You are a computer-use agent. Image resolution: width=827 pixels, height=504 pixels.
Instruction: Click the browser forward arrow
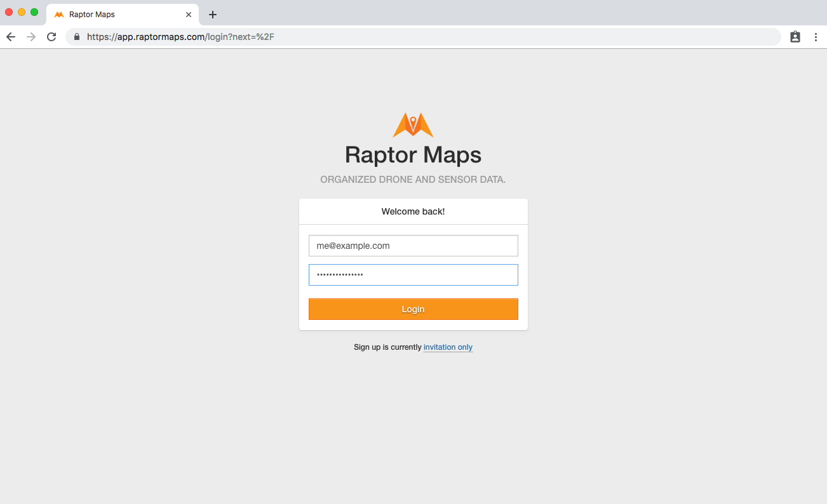click(x=31, y=37)
